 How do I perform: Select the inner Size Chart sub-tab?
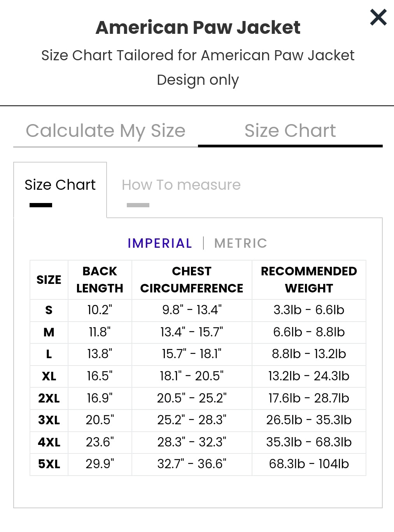coord(60,185)
